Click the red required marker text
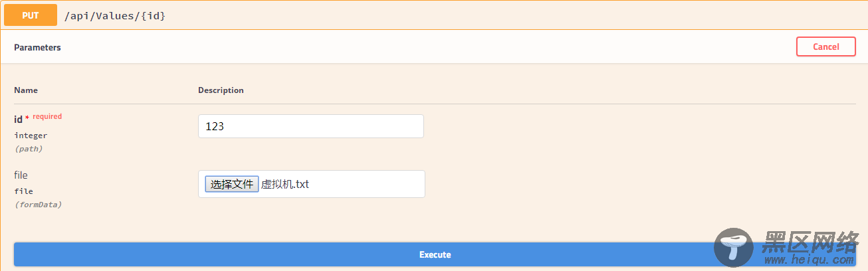This screenshot has height=271, width=868. pos(47,116)
